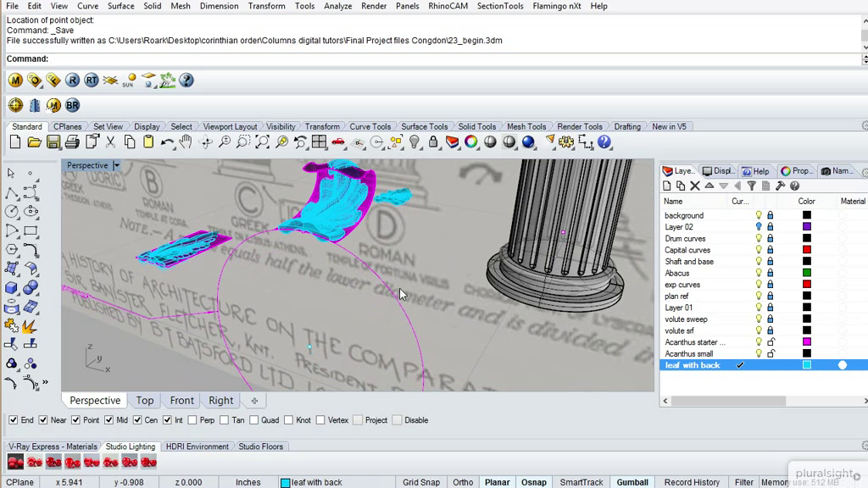Turn on Layer 02 visibility bulb
Viewport: 868px width, 488px height.
[759, 227]
